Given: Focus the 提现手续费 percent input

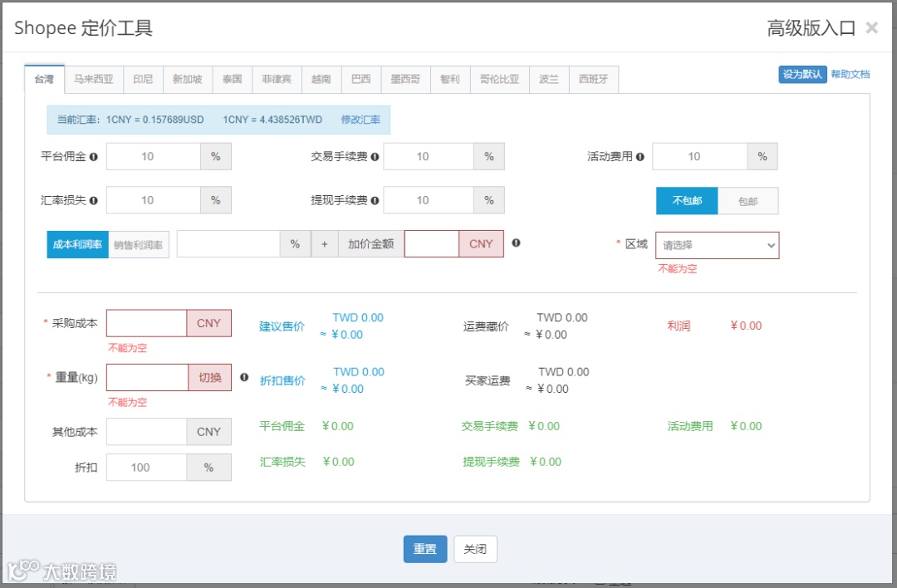Looking at the screenshot, I should (x=429, y=201).
